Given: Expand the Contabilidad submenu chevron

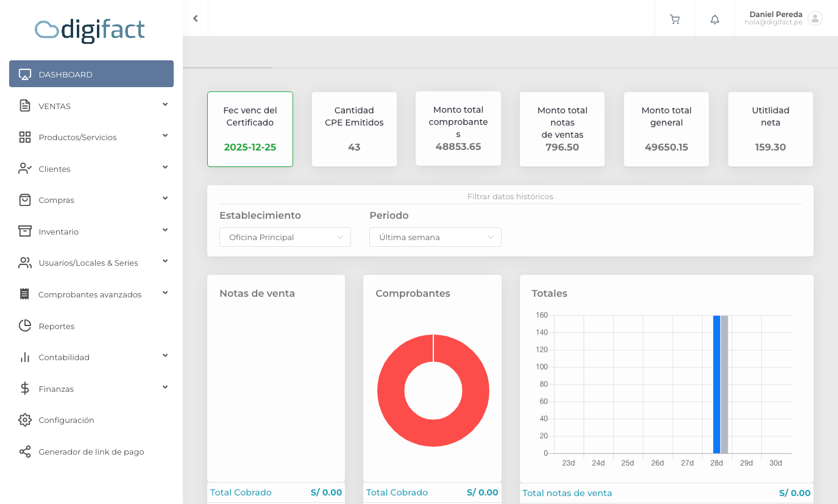Looking at the screenshot, I should [x=165, y=356].
